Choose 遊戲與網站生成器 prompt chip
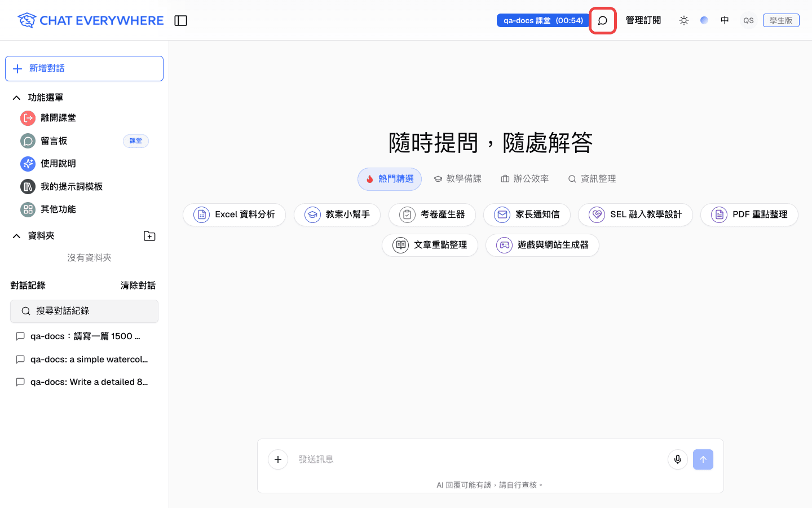Screen dimensions: 812x508 pos(542,245)
